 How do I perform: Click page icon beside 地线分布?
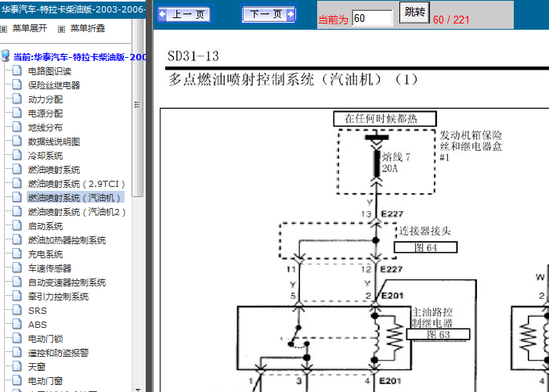pyautogui.click(x=17, y=127)
